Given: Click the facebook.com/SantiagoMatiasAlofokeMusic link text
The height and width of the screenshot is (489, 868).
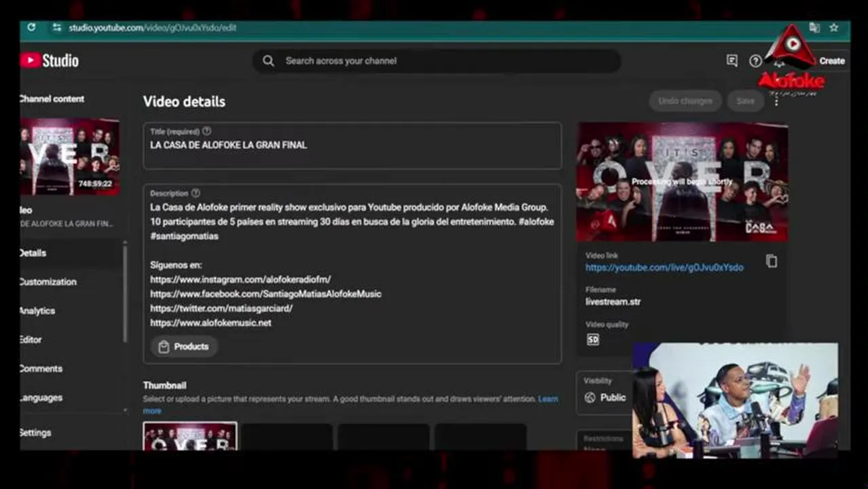Looking at the screenshot, I should (x=266, y=294).
